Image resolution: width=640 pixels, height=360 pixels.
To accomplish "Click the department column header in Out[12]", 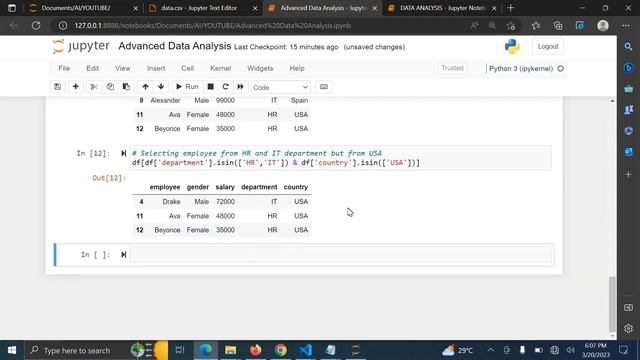I will [x=259, y=187].
